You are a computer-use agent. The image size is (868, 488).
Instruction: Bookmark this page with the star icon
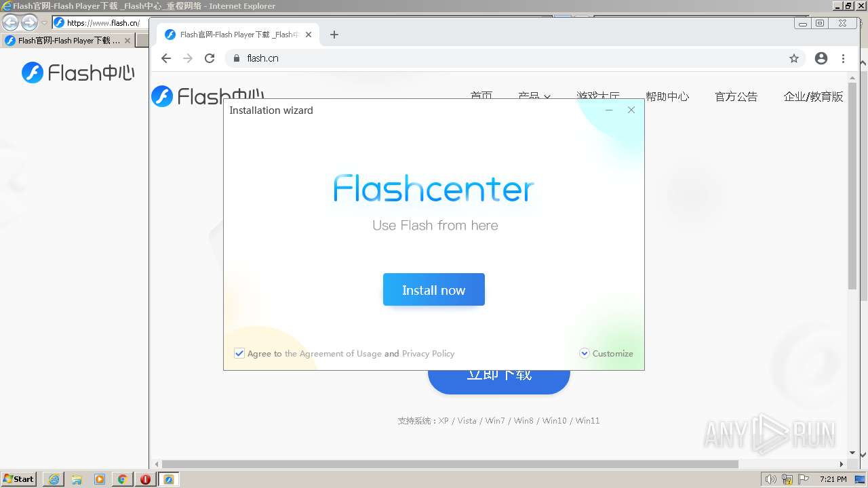click(x=794, y=58)
